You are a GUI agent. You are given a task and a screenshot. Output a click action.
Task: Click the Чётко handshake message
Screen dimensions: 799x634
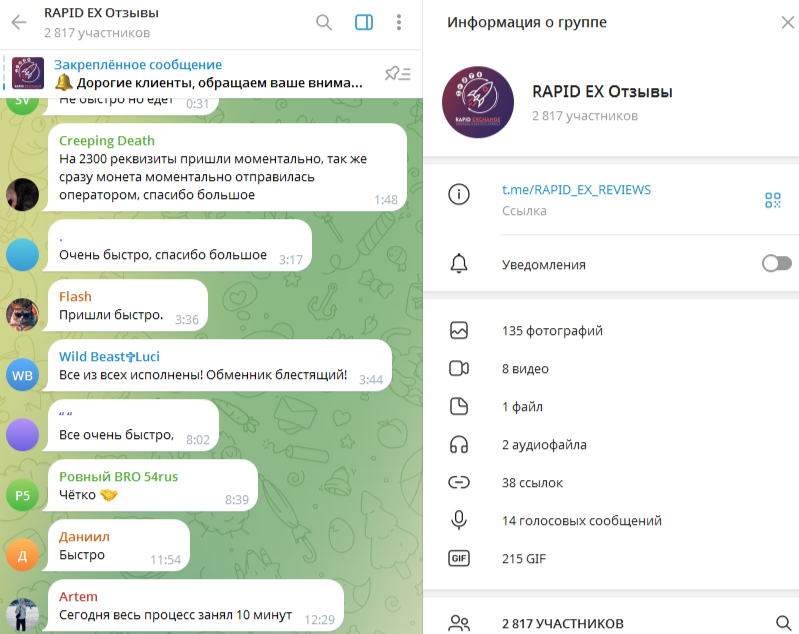pyautogui.click(x=88, y=495)
